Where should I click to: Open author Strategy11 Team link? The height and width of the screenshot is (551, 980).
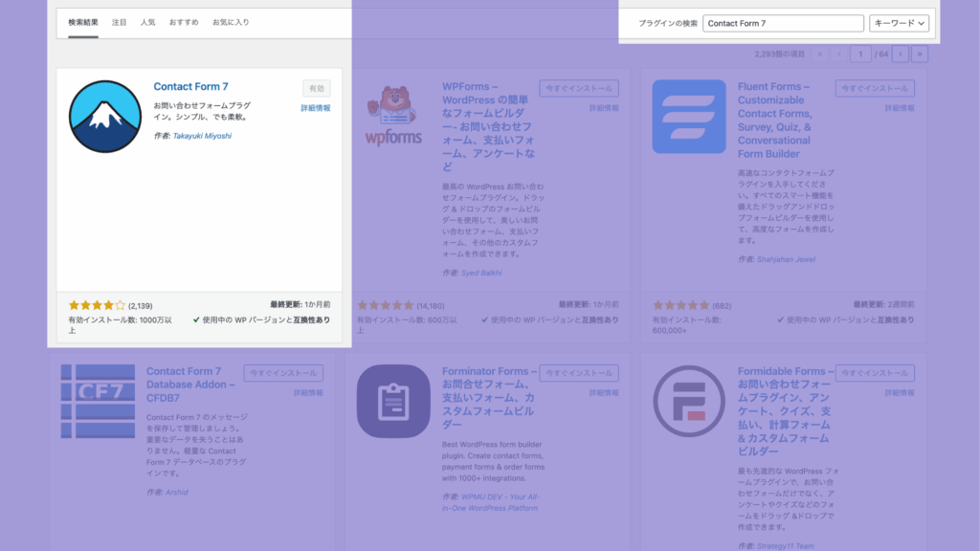click(785, 546)
